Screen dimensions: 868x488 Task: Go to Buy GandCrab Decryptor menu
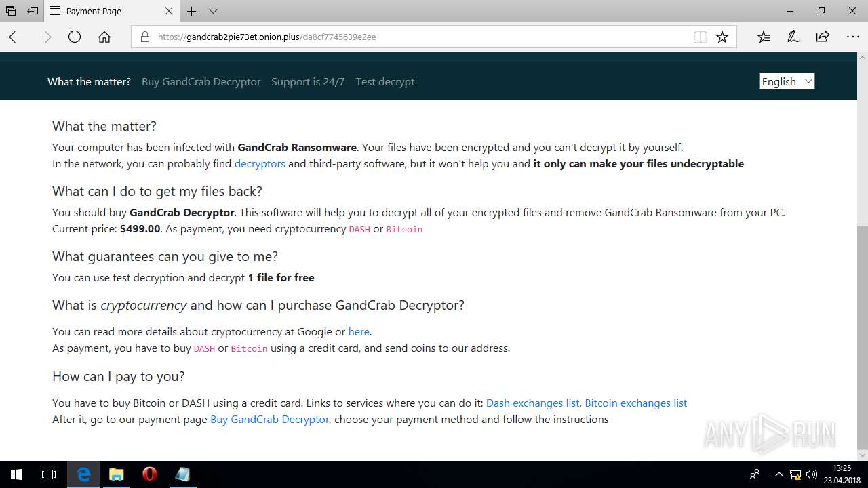click(x=201, y=82)
